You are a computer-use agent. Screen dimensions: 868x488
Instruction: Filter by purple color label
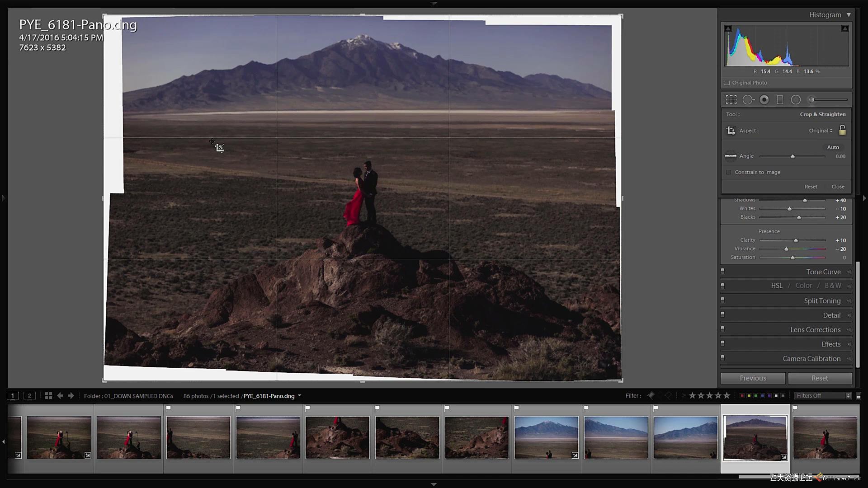click(769, 396)
